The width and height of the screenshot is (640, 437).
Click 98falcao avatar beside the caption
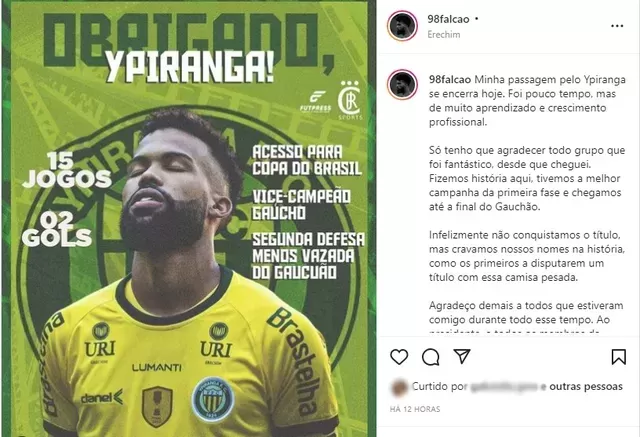402,85
